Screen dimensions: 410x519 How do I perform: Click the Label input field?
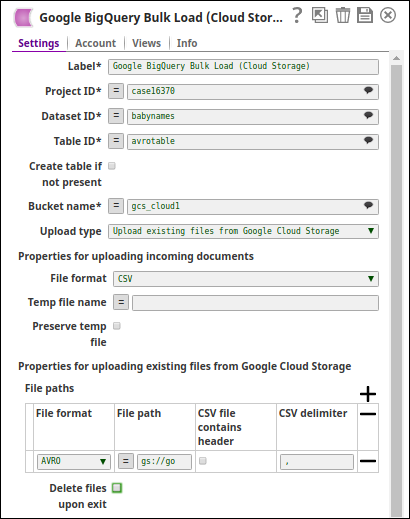pyautogui.click(x=243, y=67)
